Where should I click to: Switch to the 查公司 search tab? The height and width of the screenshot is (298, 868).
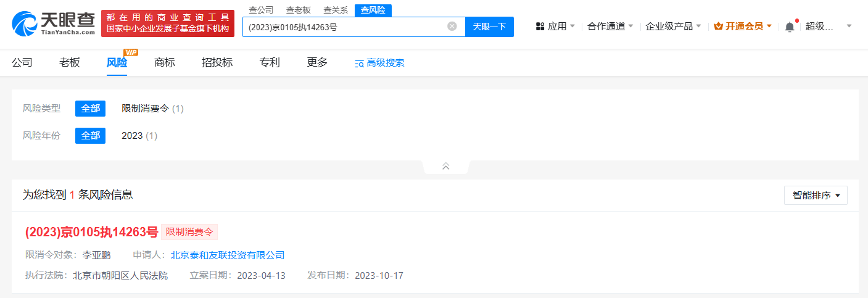click(261, 10)
